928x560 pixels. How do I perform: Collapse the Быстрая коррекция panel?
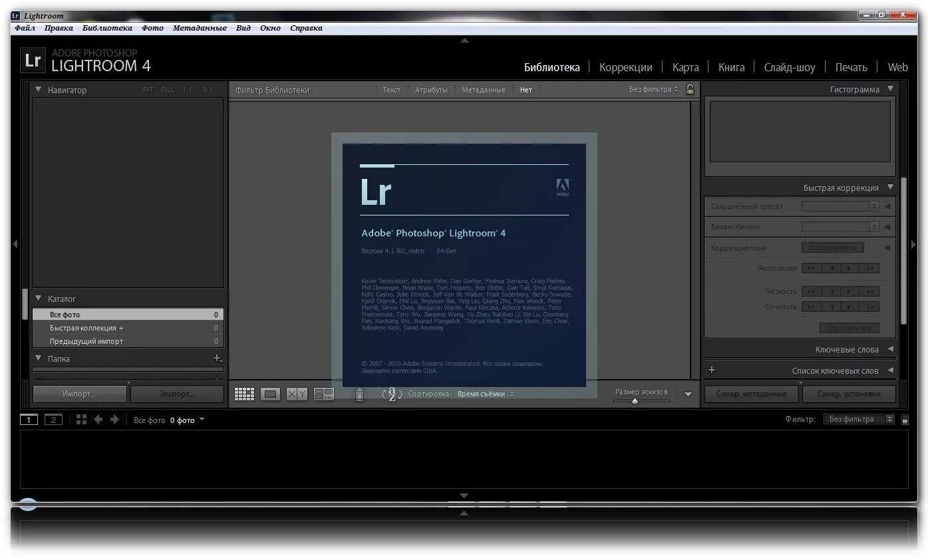(890, 187)
